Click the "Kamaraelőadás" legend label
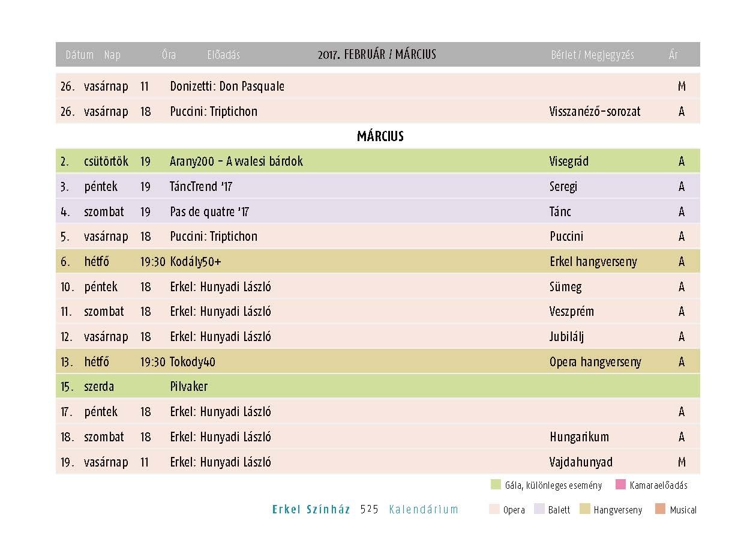756x544 pixels. pyautogui.click(x=659, y=485)
